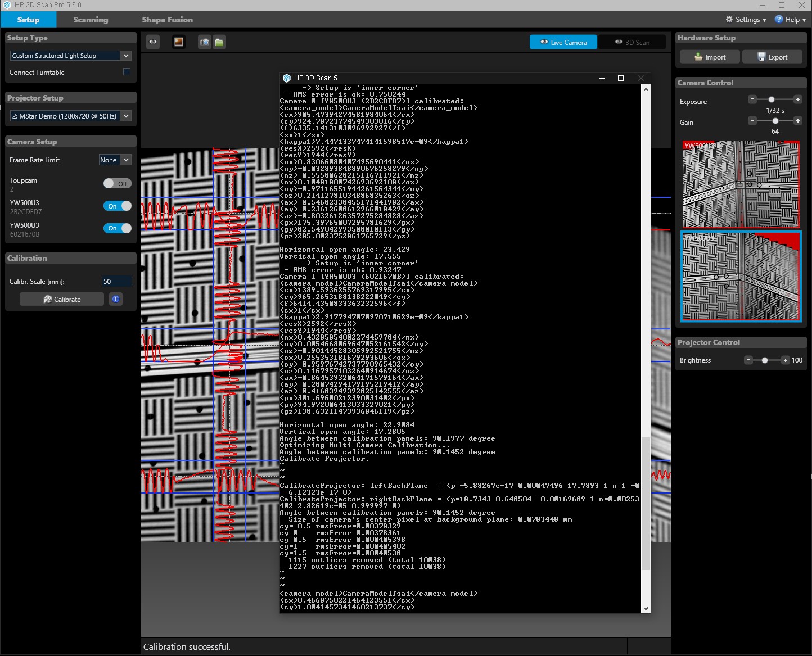
Task: Switch to the Scanning tab
Action: point(91,20)
